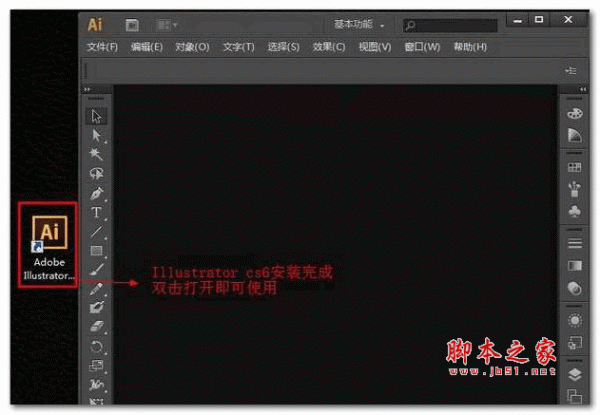Open the Symbols panel
The height and width of the screenshot is (415, 600).
[574, 211]
